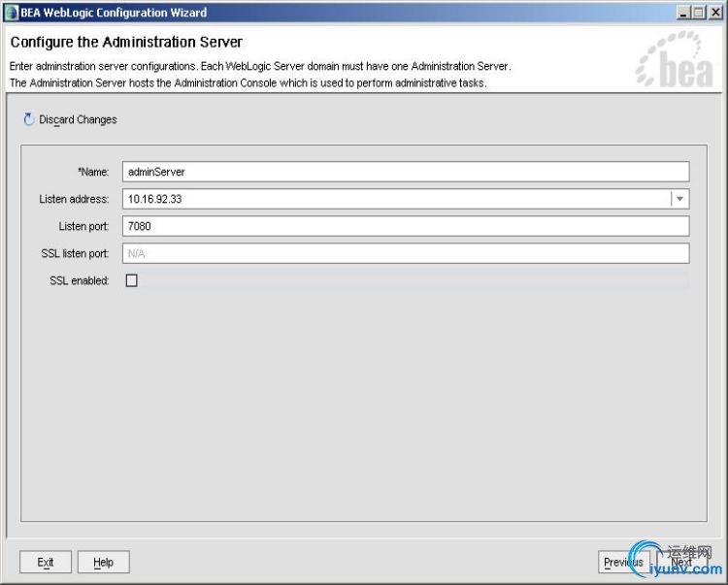
Task: Open Help for this wizard page
Action: tap(104, 563)
